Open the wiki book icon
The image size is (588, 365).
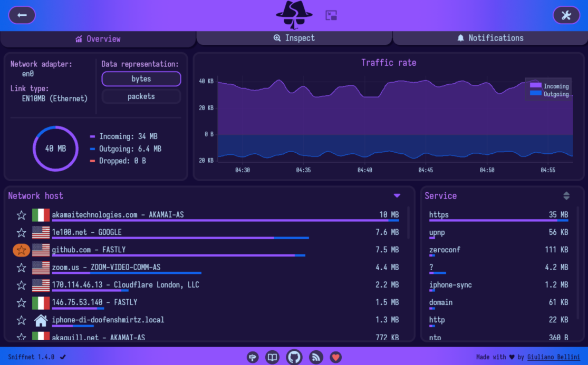coord(272,357)
